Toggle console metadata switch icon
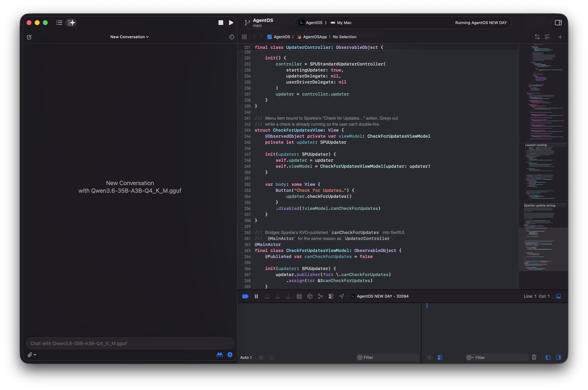 [x=440, y=357]
